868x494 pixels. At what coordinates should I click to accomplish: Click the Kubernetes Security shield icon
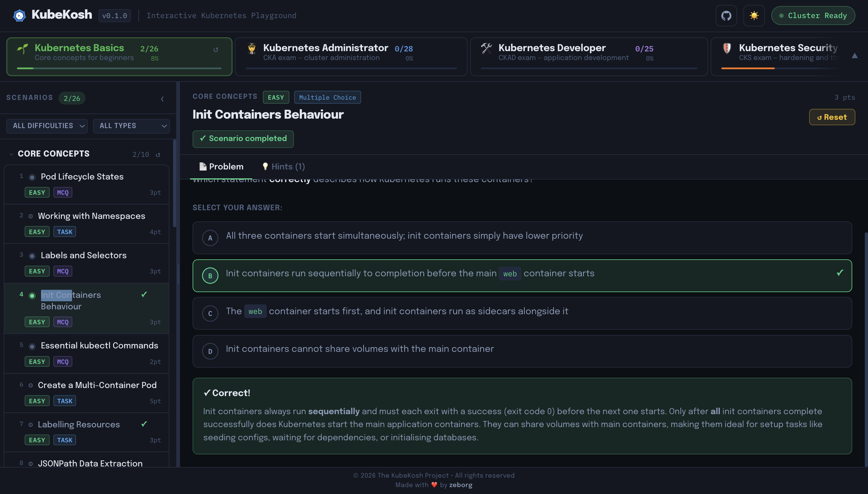tap(726, 49)
